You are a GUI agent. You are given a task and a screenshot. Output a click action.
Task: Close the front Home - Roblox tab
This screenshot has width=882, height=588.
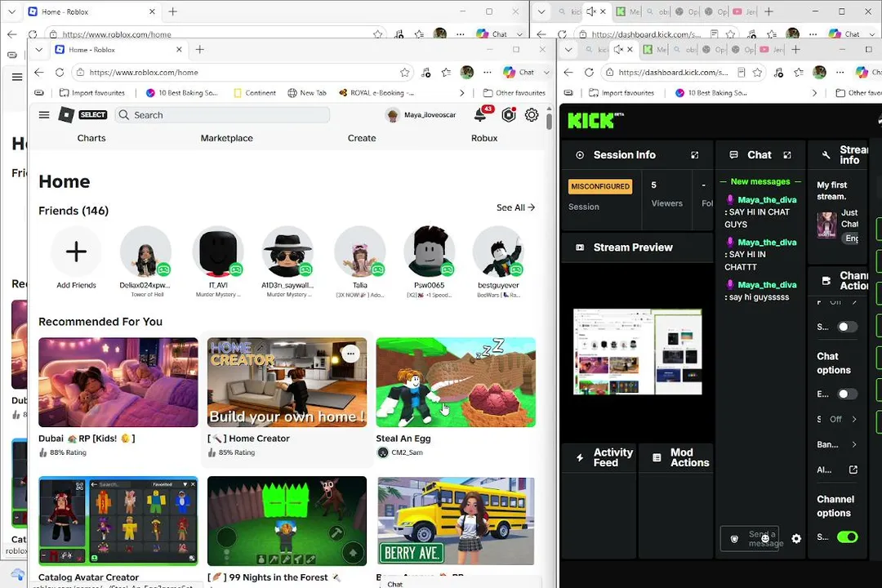[x=179, y=50]
